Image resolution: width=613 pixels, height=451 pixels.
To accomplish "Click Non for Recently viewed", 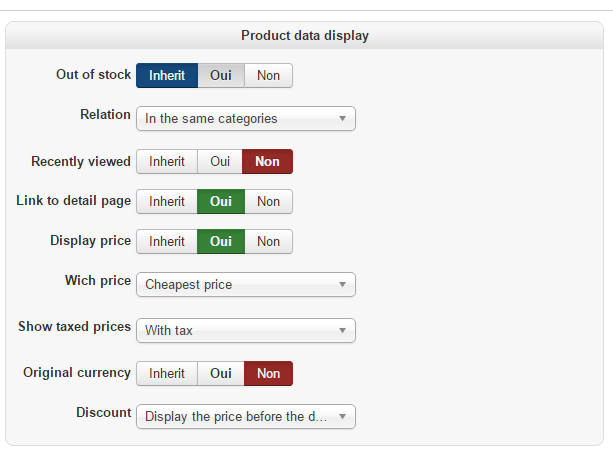I will coord(267,161).
